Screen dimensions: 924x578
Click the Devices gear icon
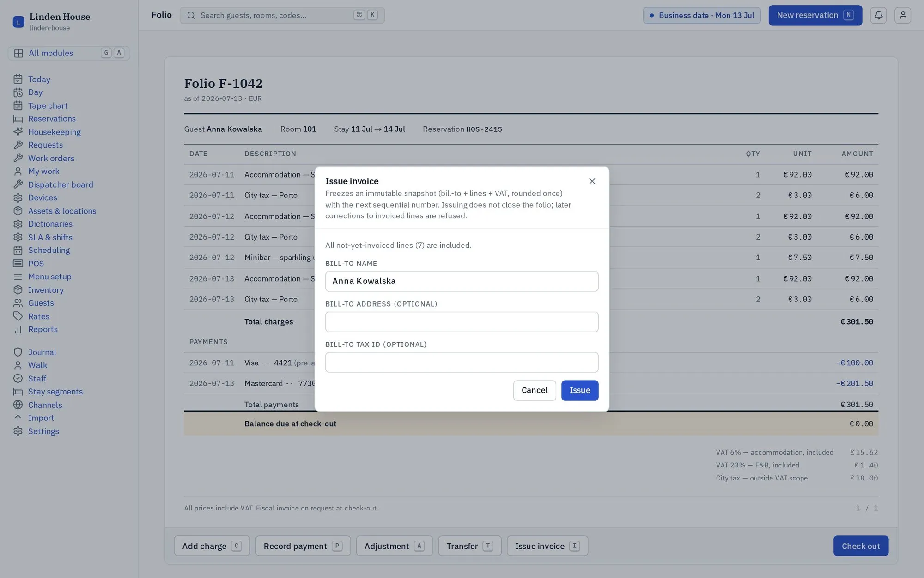coord(18,198)
